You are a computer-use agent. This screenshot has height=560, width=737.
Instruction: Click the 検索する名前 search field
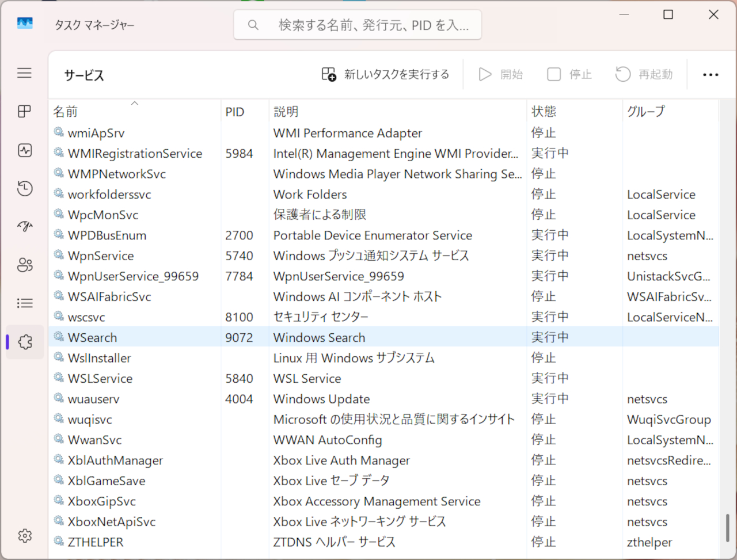358,25
